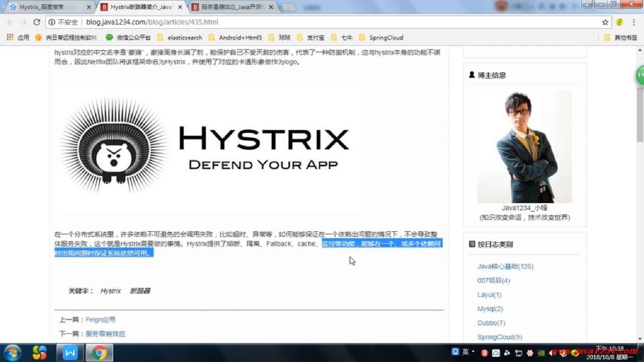Viewport: 644px width, 362px height.
Task: Click the NVIDIA tray icon
Action: [541, 353]
